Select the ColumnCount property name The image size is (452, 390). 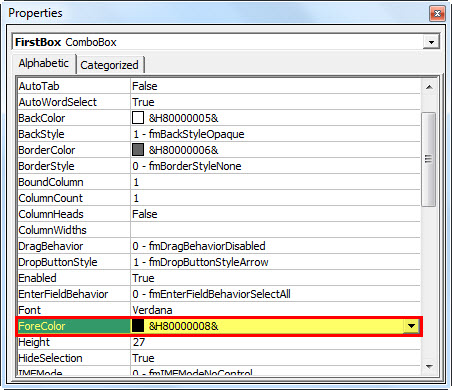click(50, 198)
